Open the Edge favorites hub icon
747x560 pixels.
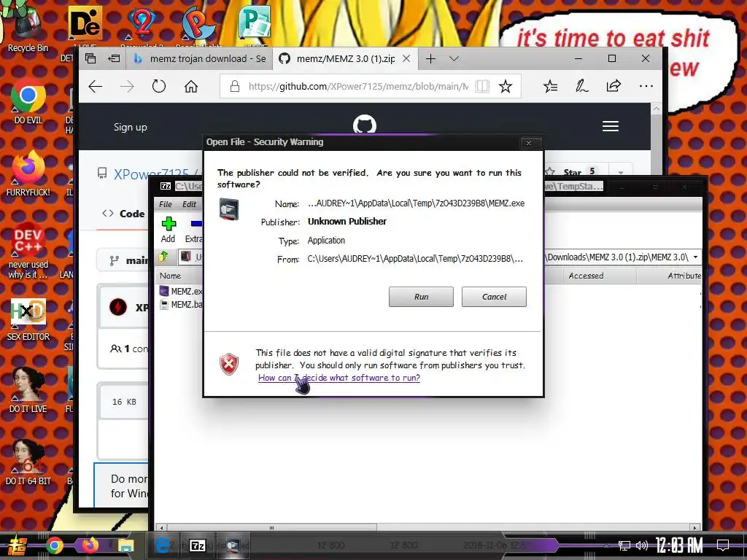click(x=550, y=86)
